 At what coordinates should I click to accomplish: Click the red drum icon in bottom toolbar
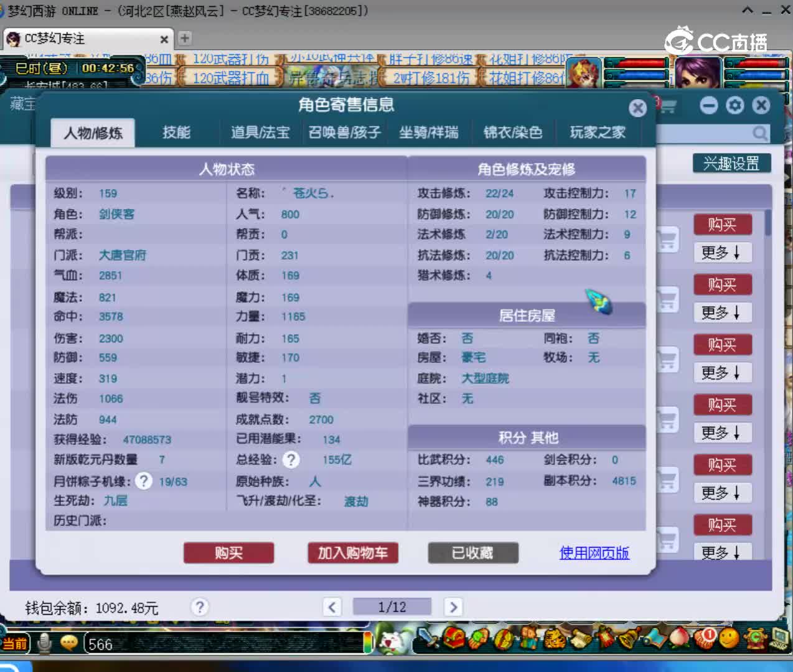click(x=504, y=638)
